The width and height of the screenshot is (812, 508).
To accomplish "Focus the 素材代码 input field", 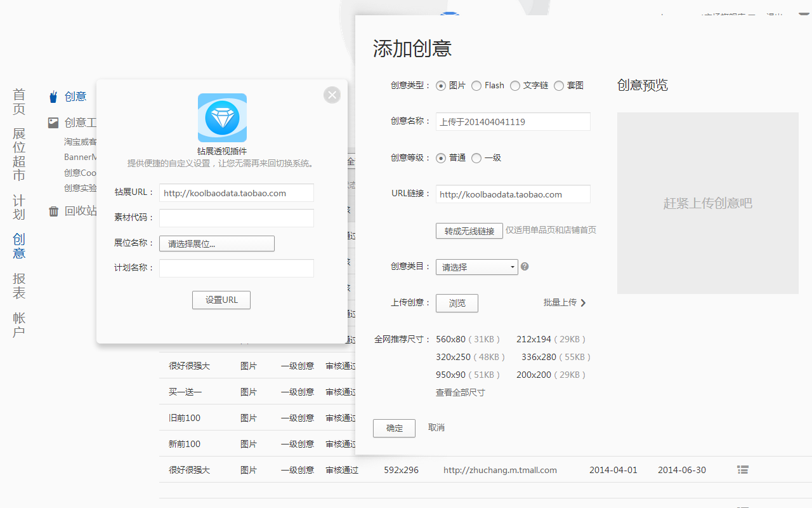I will [237, 218].
